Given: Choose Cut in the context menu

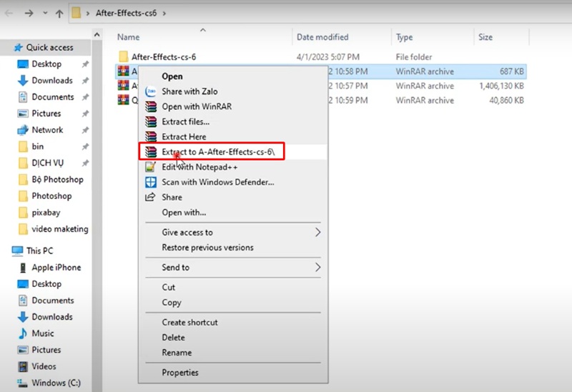Looking at the screenshot, I should [x=169, y=288].
